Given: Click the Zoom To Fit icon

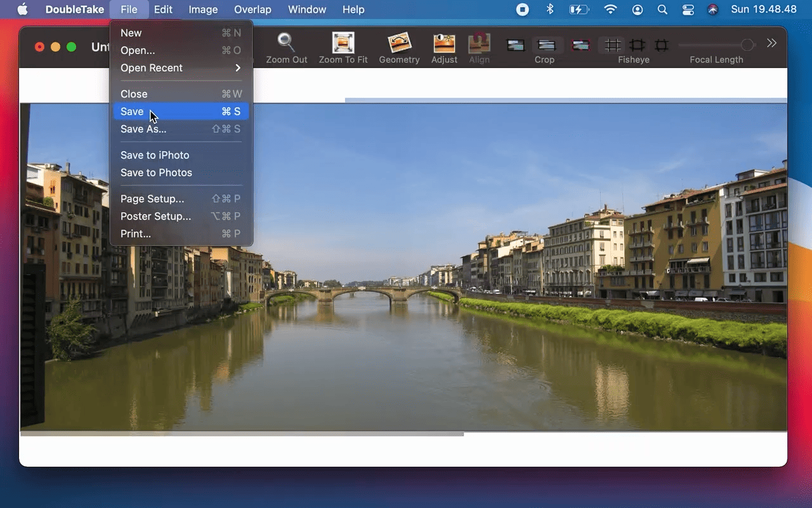Looking at the screenshot, I should pos(343,43).
